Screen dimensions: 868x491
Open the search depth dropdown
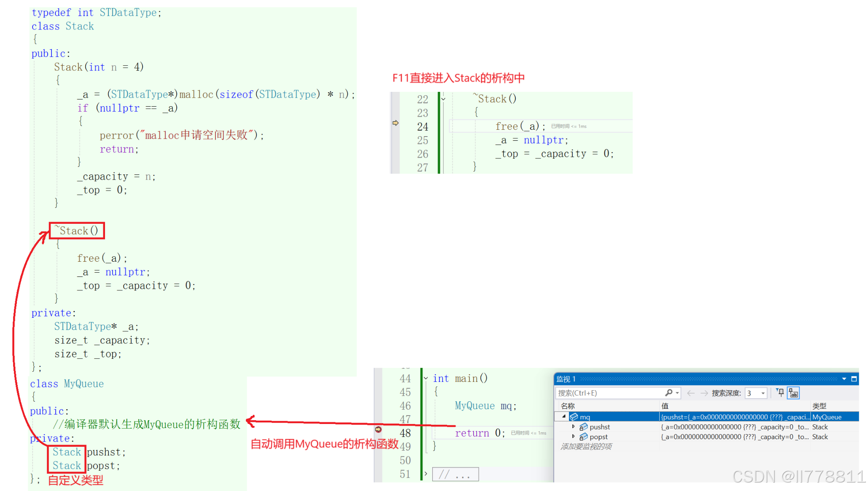tap(763, 393)
